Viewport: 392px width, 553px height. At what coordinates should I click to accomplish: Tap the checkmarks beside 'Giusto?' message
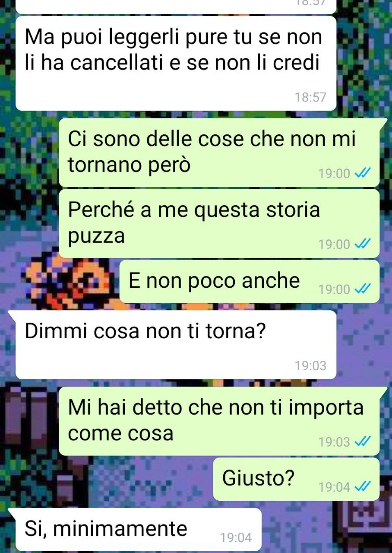coord(362,487)
